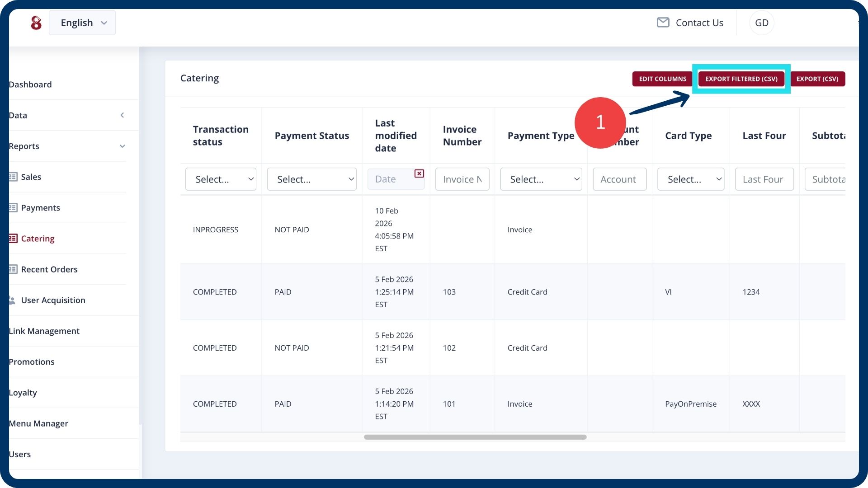Open the GD user avatar menu
This screenshot has height=488, width=868.
(x=762, y=23)
